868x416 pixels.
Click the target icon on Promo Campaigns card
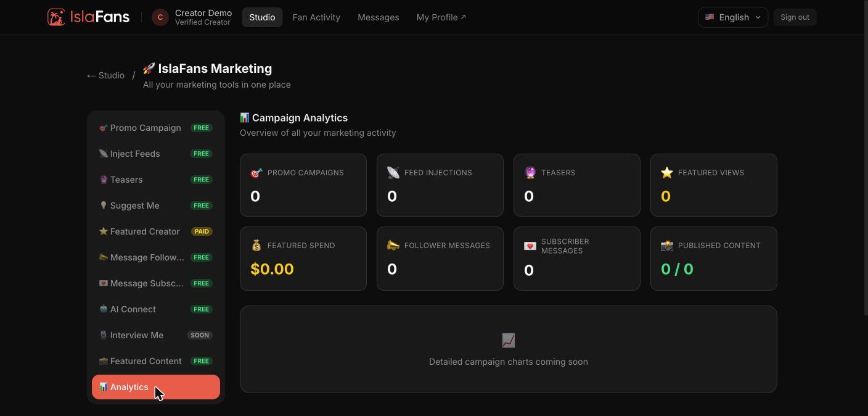256,173
